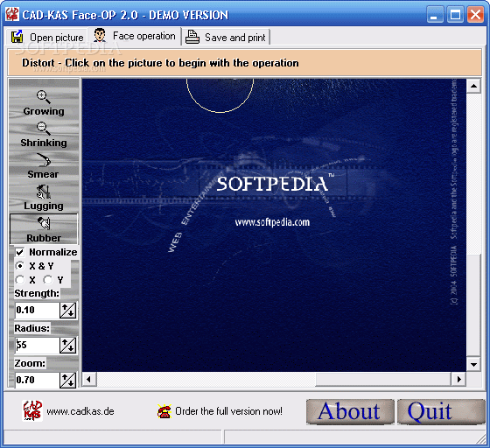Select the Y only radio button
The height and width of the screenshot is (448, 490).
(48, 280)
